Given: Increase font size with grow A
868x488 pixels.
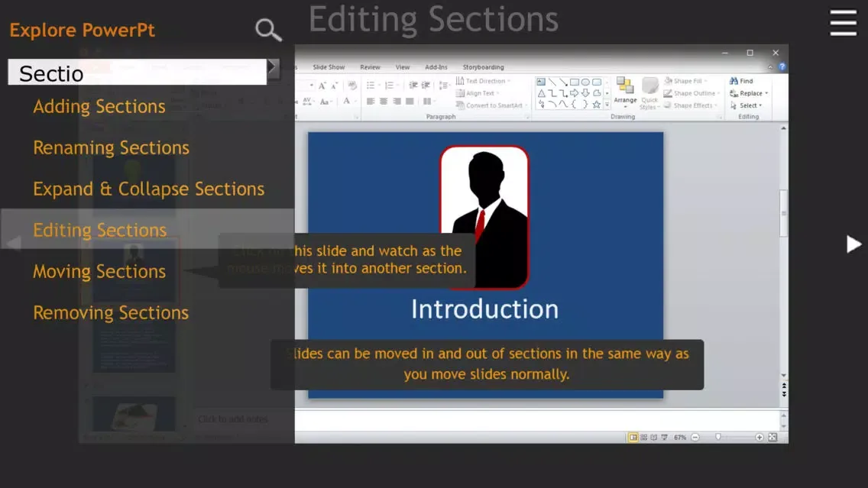Looking at the screenshot, I should coord(322,86).
